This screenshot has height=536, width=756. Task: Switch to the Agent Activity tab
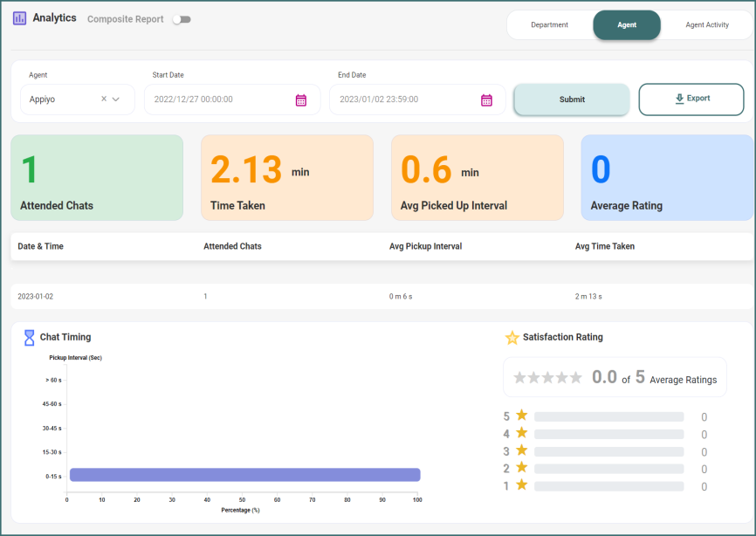pyautogui.click(x=706, y=25)
